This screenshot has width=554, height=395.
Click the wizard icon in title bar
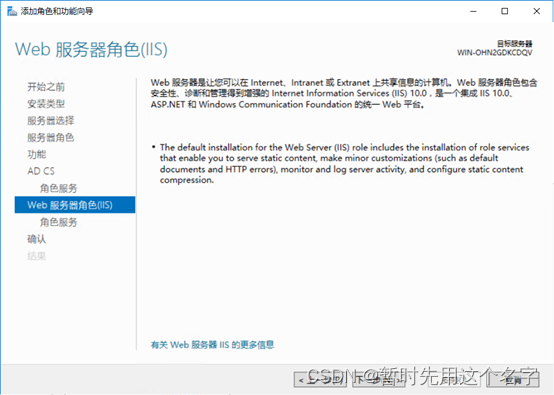click(x=12, y=11)
